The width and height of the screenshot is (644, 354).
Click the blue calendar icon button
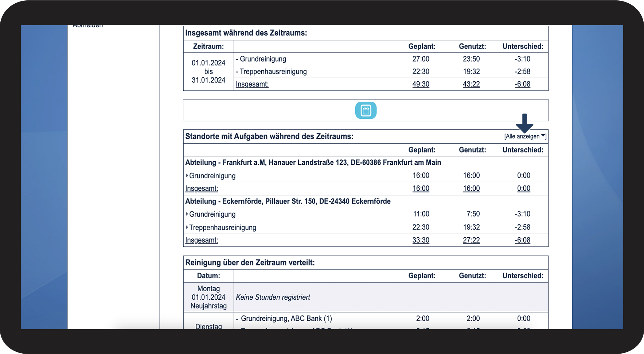coord(366,110)
